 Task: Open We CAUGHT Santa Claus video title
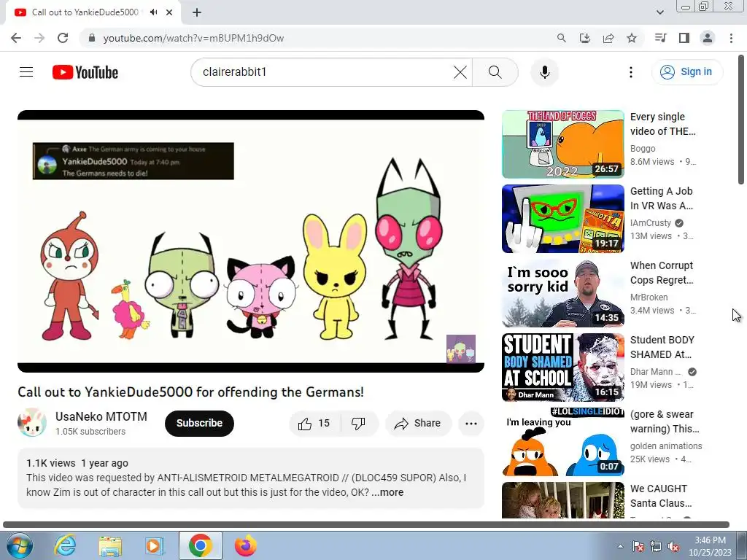(x=661, y=496)
